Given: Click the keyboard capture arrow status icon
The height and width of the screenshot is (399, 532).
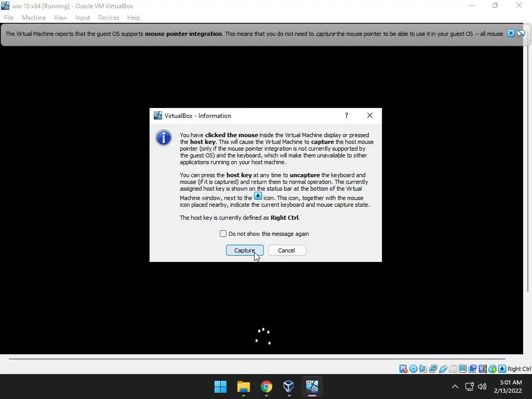Looking at the screenshot, I should [x=502, y=369].
